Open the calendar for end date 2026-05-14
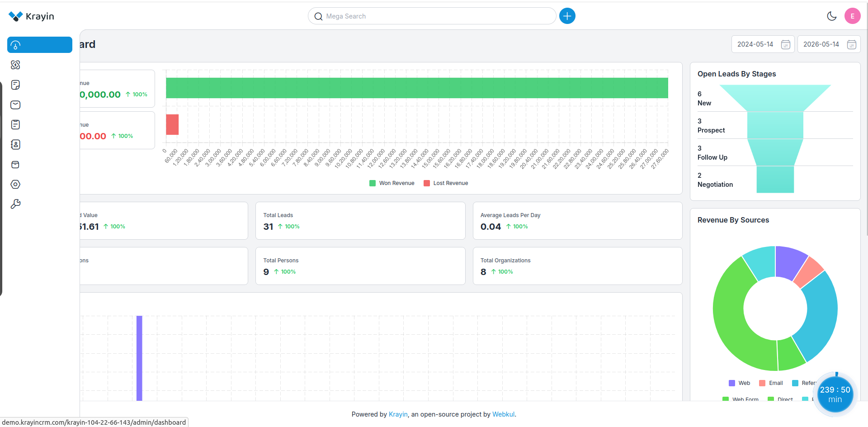Image resolution: width=868 pixels, height=427 pixels. tap(852, 44)
